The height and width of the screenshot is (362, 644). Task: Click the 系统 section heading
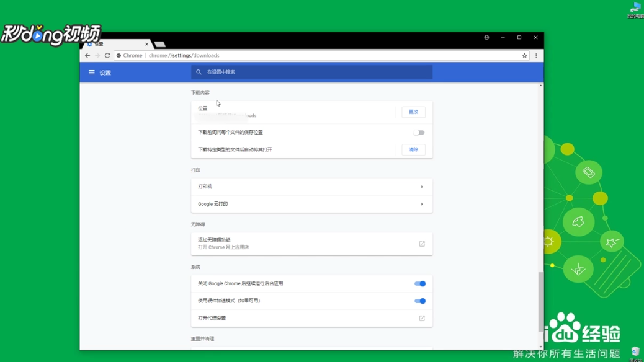pyautogui.click(x=195, y=267)
